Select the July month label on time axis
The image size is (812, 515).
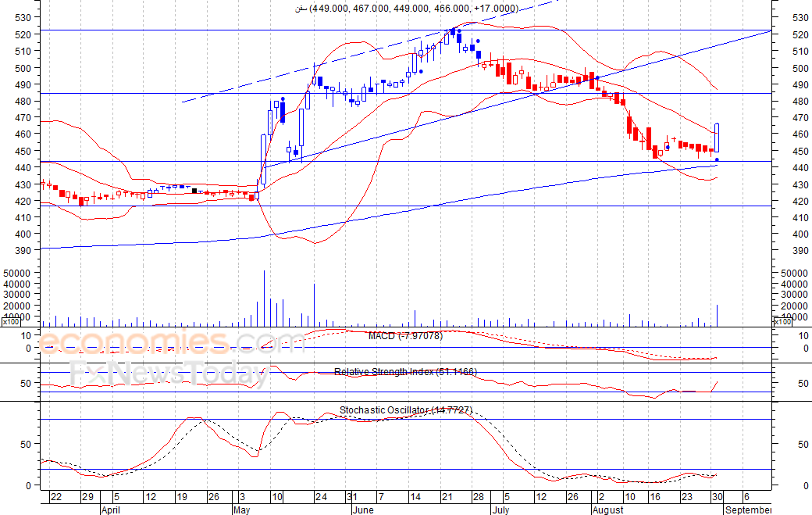click(500, 510)
